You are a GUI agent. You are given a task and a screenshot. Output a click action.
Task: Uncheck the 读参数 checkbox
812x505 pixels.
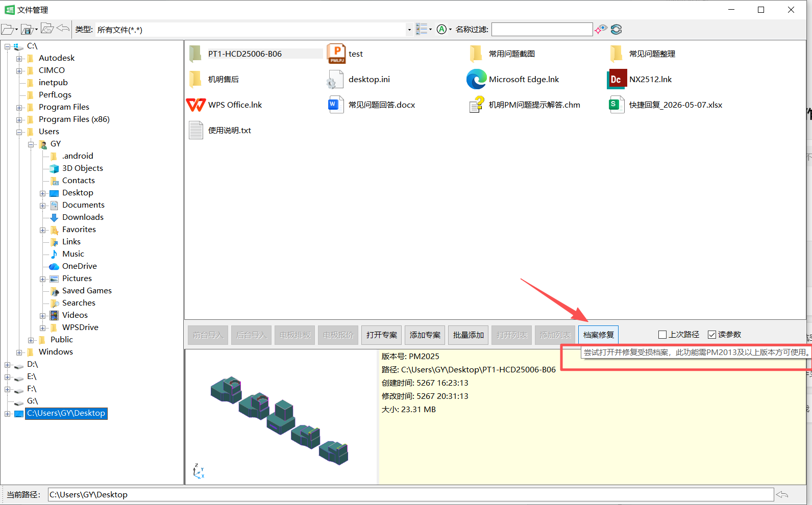pyautogui.click(x=712, y=335)
